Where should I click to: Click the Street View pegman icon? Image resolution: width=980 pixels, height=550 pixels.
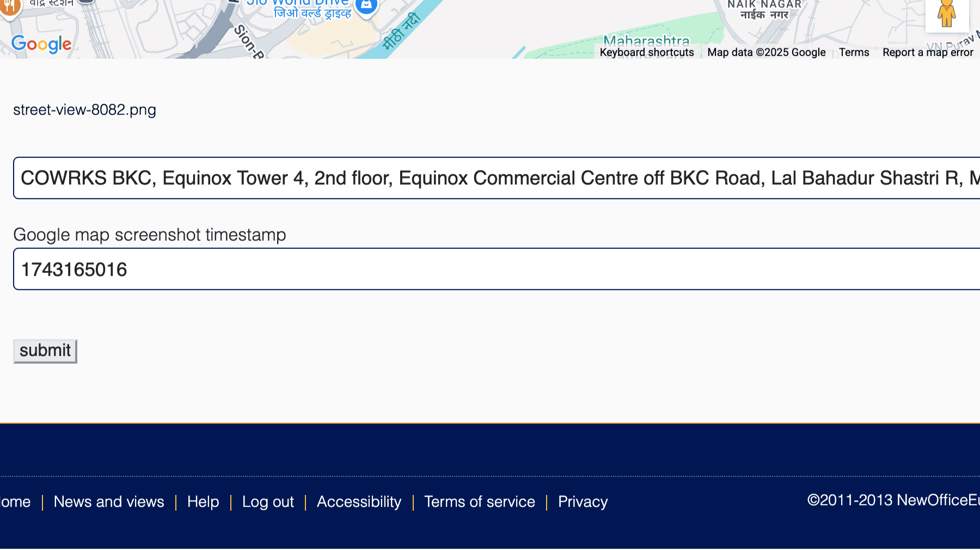947,14
